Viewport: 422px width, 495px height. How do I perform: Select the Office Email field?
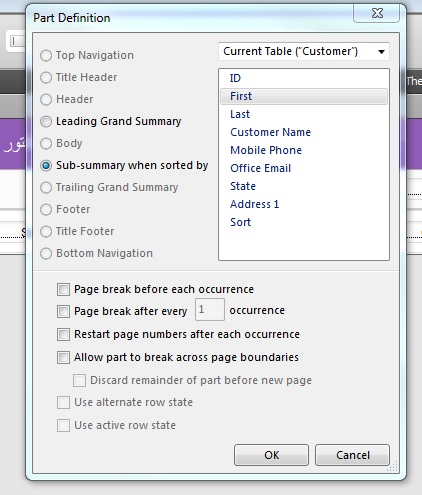click(304, 168)
